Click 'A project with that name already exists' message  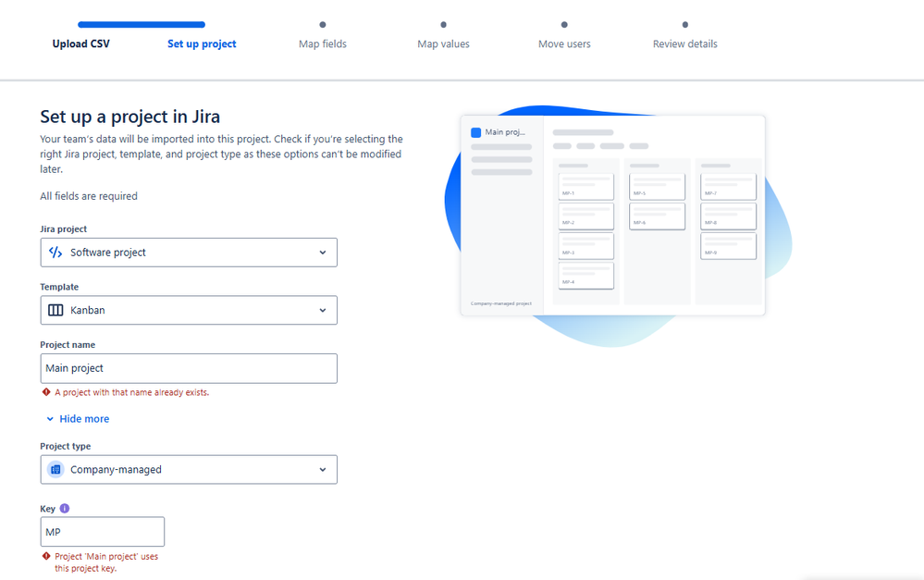click(x=132, y=392)
